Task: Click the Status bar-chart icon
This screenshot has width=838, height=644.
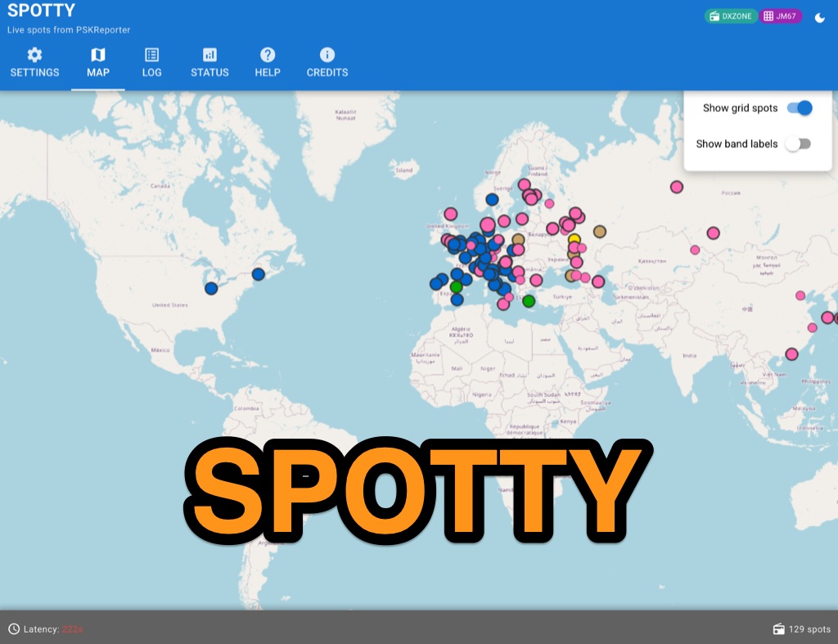Action: tap(209, 55)
